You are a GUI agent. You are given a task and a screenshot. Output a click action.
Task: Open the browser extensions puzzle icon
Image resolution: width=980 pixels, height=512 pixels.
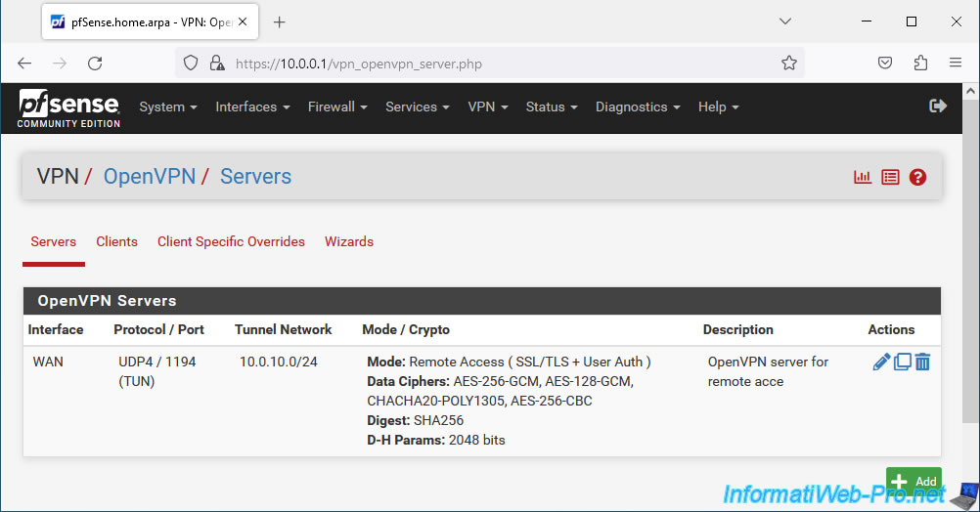920,64
